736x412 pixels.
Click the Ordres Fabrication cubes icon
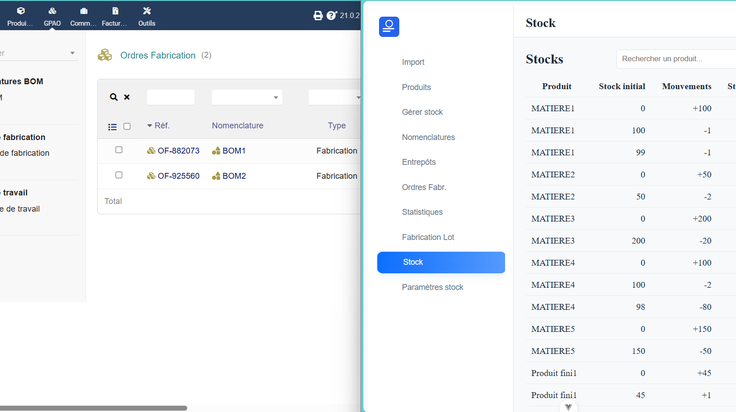pos(105,55)
